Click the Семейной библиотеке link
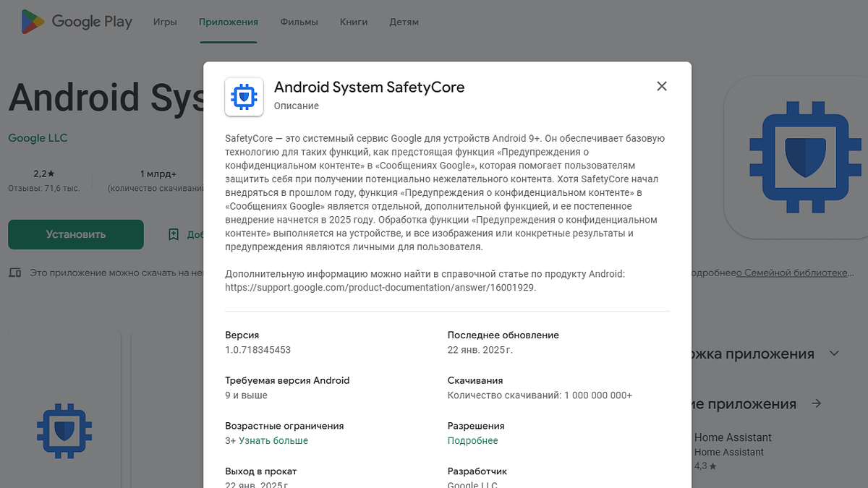The height and width of the screenshot is (488, 868). pyautogui.click(x=794, y=273)
